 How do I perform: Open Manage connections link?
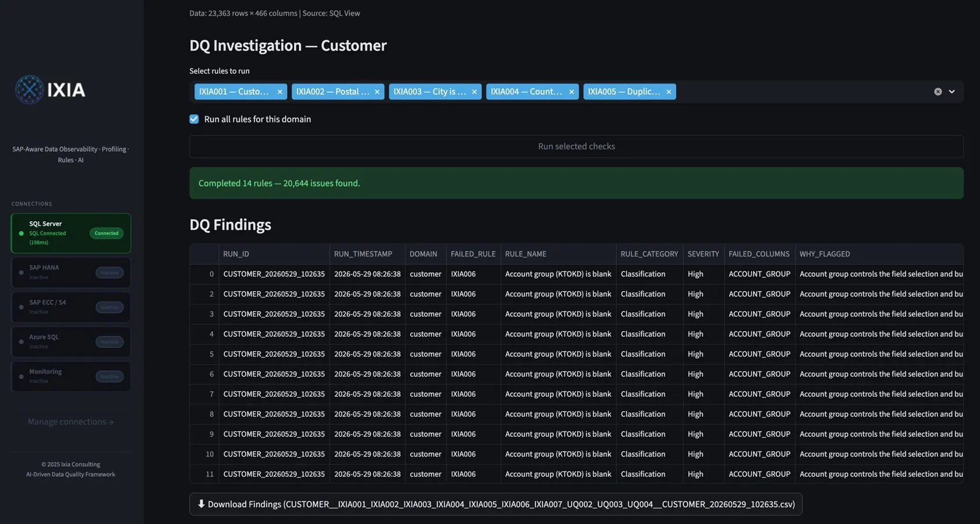click(71, 422)
